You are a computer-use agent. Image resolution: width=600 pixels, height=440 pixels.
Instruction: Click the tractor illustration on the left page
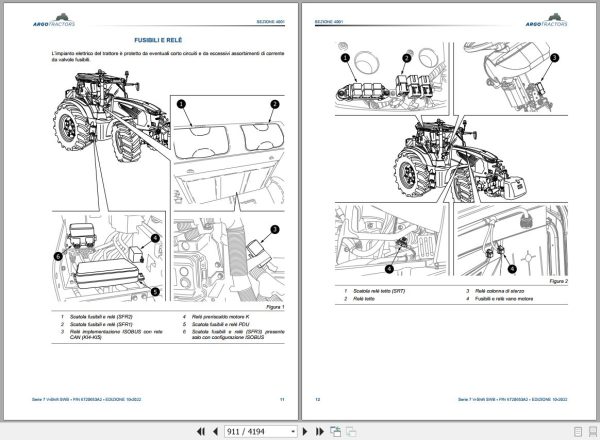111,115
